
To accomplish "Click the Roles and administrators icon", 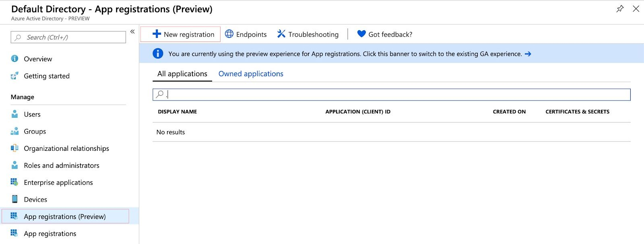I will click(14, 165).
